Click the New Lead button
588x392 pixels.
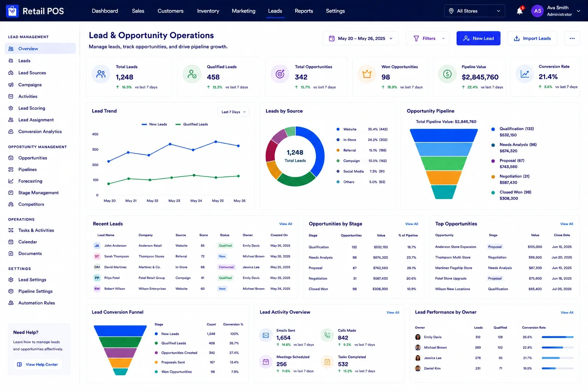[x=478, y=38]
